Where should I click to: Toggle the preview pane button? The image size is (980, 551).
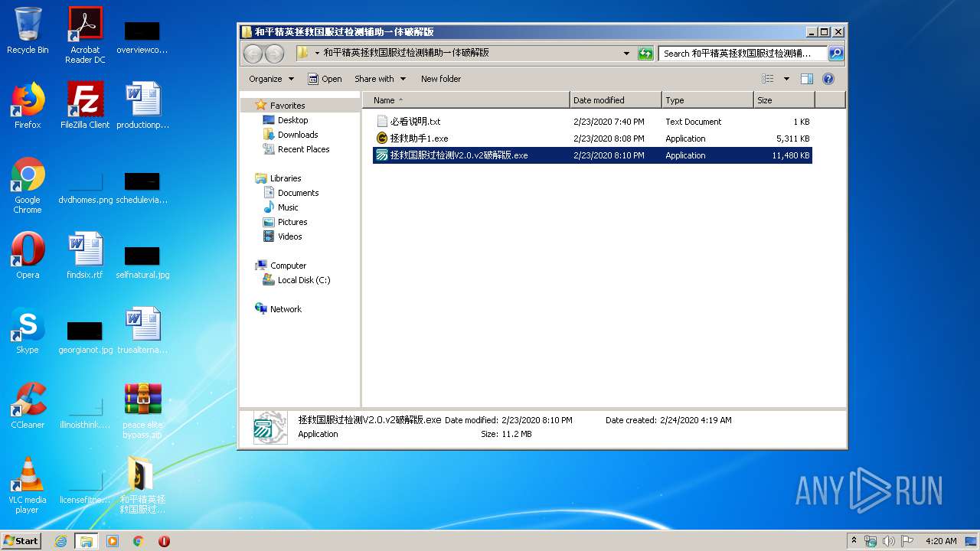(x=806, y=79)
